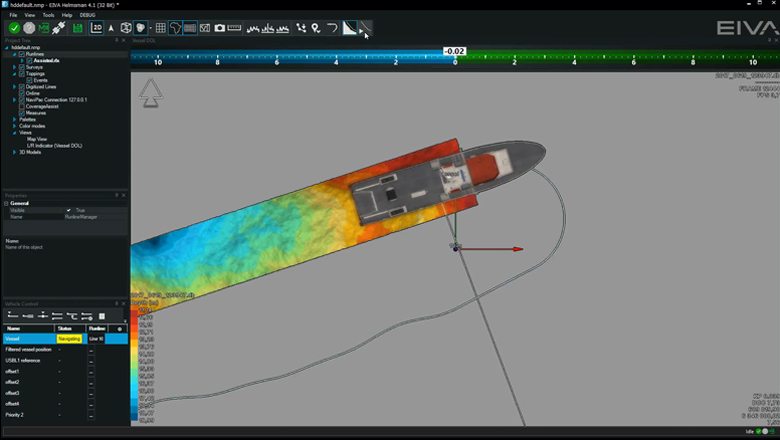
Task: Click the chart image toolbar icon
Action: pos(204,28)
